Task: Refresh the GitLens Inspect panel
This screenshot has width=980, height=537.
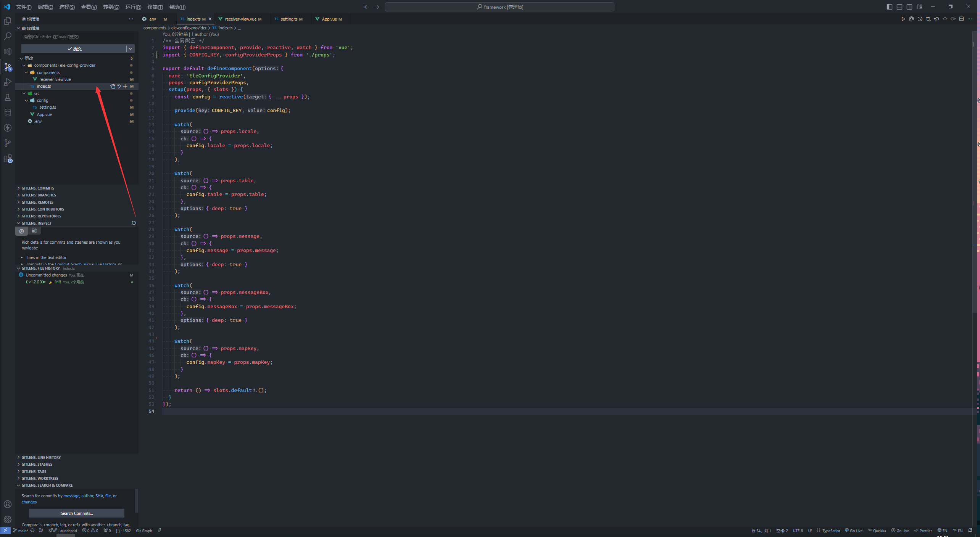Action: tap(134, 223)
